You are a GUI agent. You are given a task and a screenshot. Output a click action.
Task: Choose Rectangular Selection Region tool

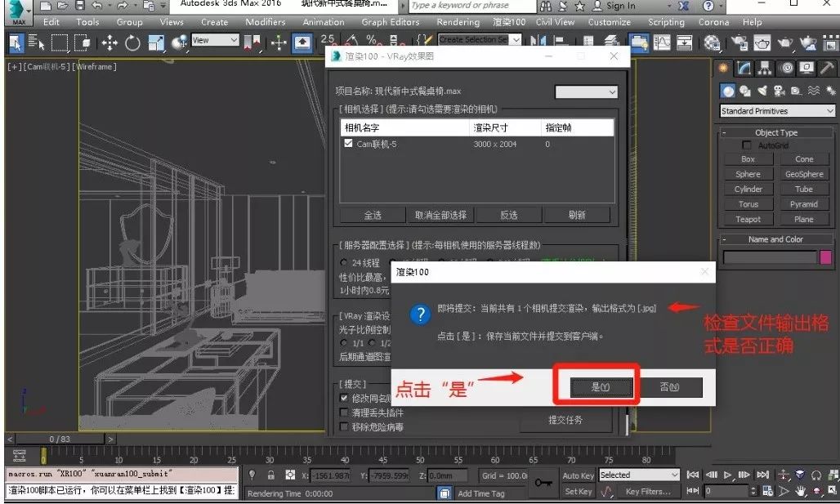[59, 42]
